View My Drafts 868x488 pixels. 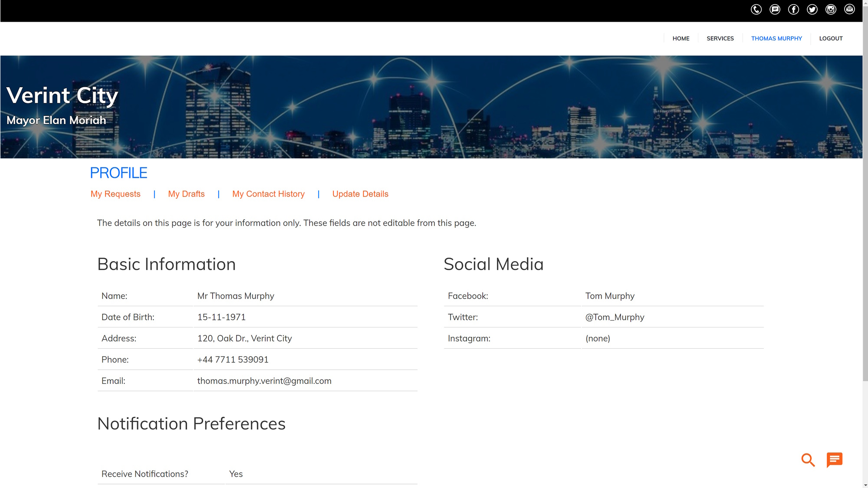(186, 194)
